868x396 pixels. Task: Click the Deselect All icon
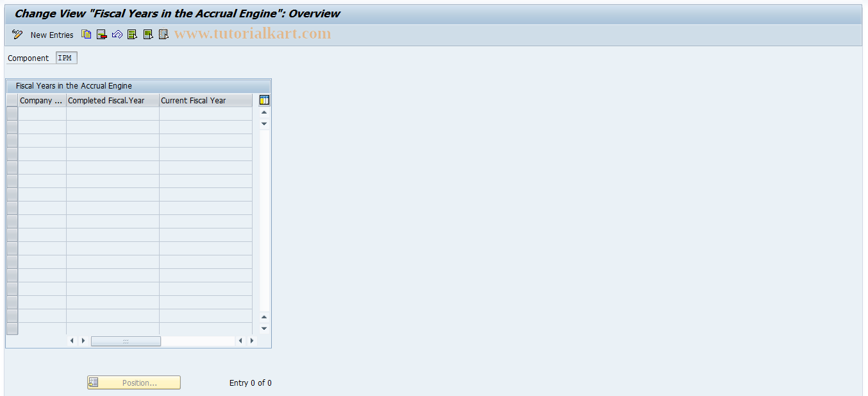tap(163, 35)
